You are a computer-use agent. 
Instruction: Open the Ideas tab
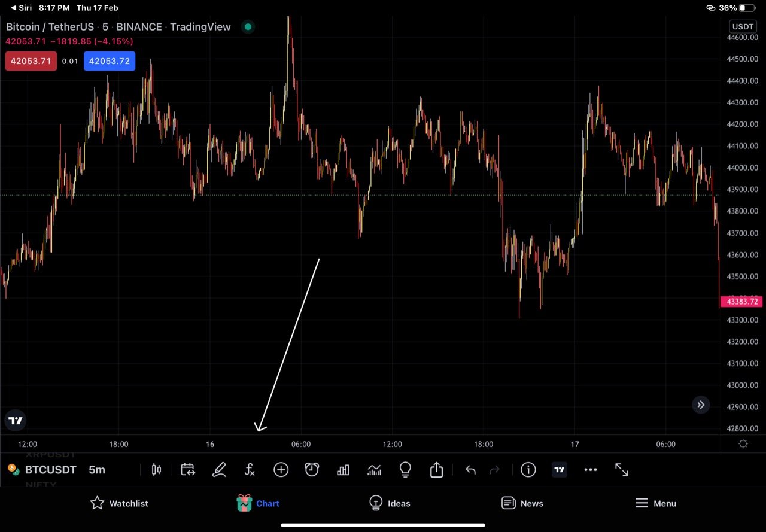point(390,503)
